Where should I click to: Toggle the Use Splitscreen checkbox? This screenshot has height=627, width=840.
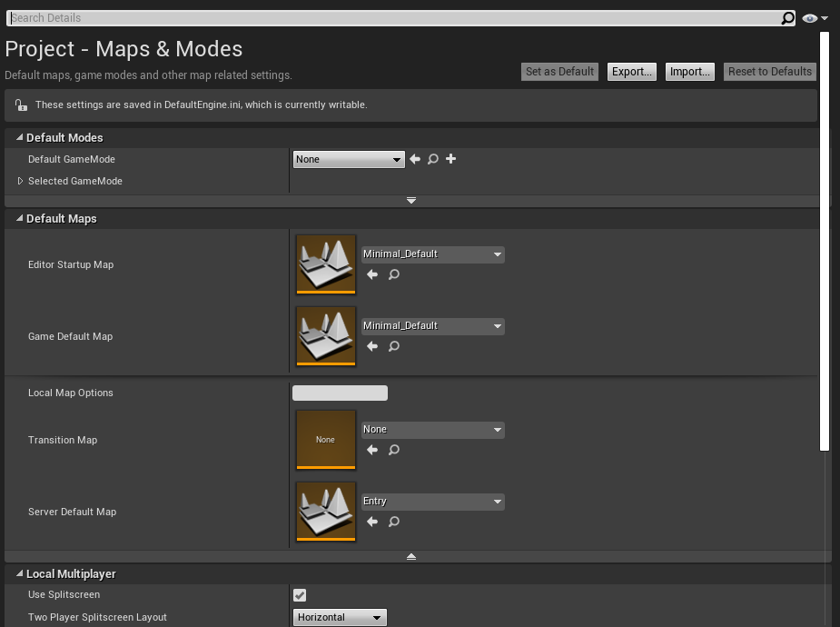300,595
